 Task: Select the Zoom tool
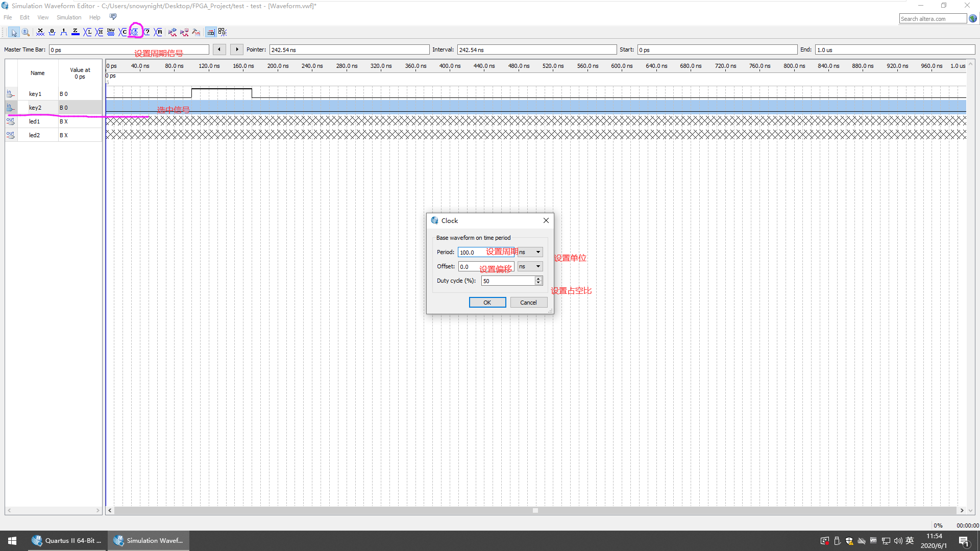point(26,32)
